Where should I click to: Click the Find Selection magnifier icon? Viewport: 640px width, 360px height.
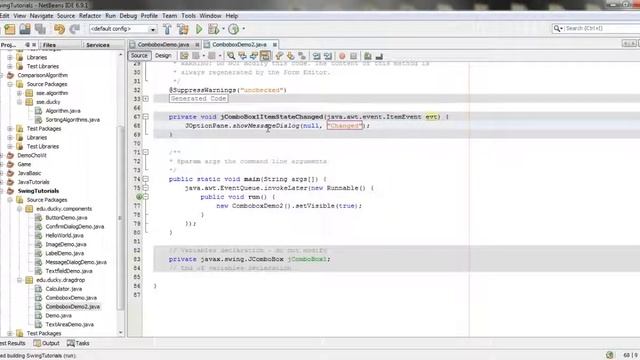pos(231,56)
